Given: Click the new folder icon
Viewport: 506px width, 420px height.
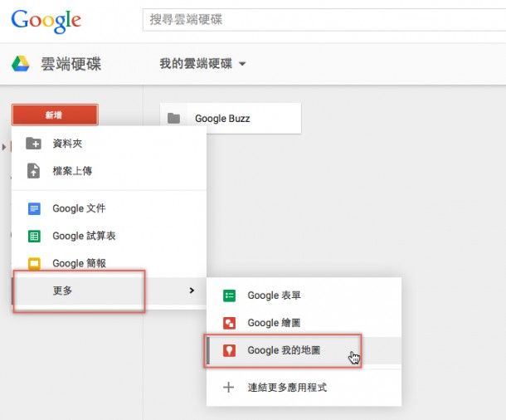Looking at the screenshot, I should click(34, 144).
